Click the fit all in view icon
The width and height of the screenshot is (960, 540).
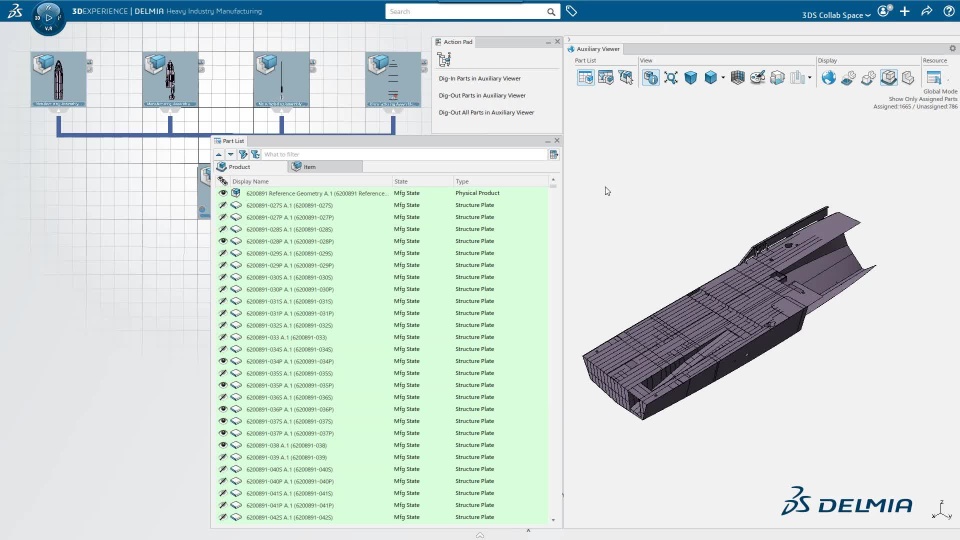671,77
